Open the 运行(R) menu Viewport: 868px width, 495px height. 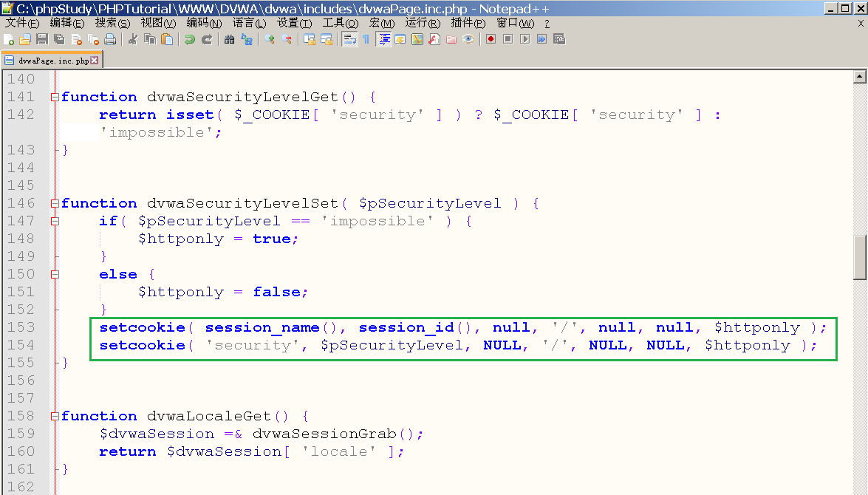pyautogui.click(x=423, y=23)
